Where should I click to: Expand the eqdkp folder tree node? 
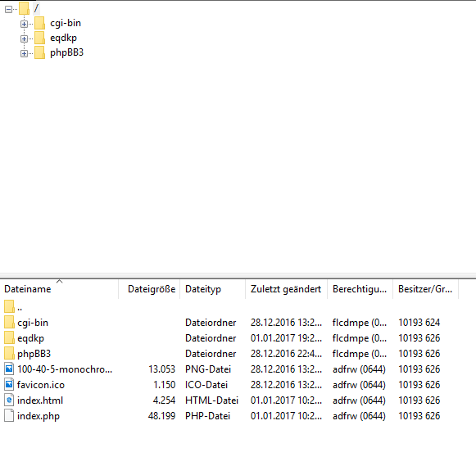[x=24, y=38]
